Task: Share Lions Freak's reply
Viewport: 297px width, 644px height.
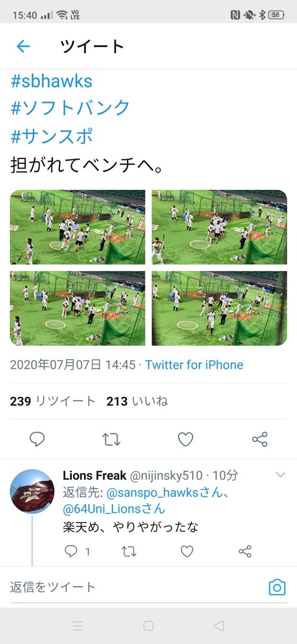Action: pos(245,551)
